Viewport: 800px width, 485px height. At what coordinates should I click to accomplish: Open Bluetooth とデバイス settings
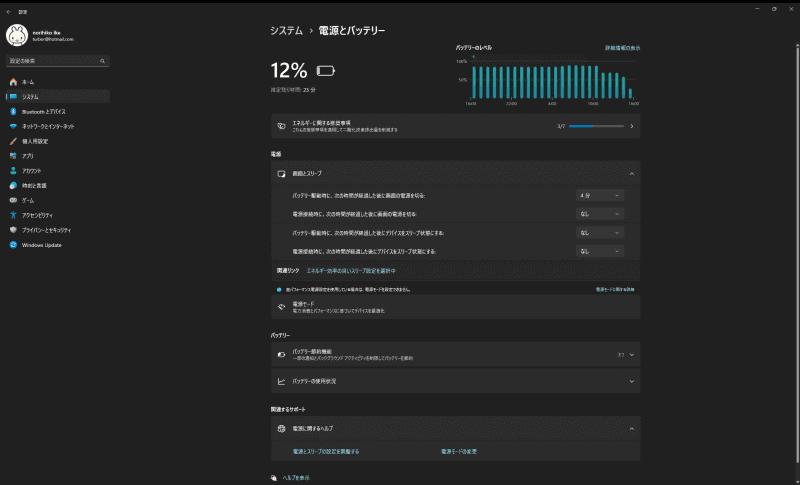[58, 112]
